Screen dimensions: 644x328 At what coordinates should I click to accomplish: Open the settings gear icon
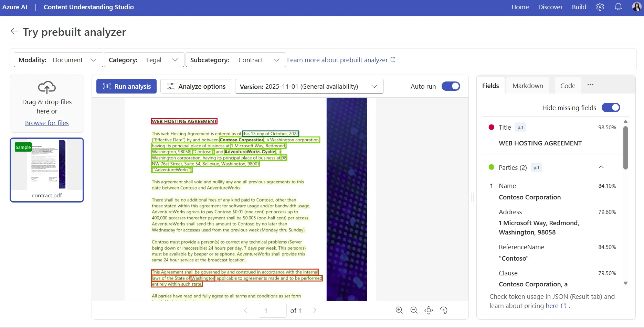point(600,7)
